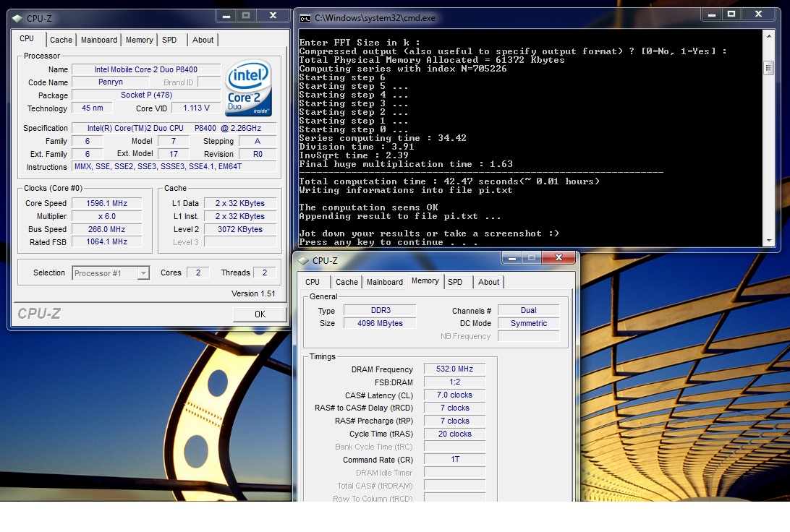Viewport: 790px width, 532px height.
Task: Click the DC Mode value 'Symmetric'
Action: [529, 323]
